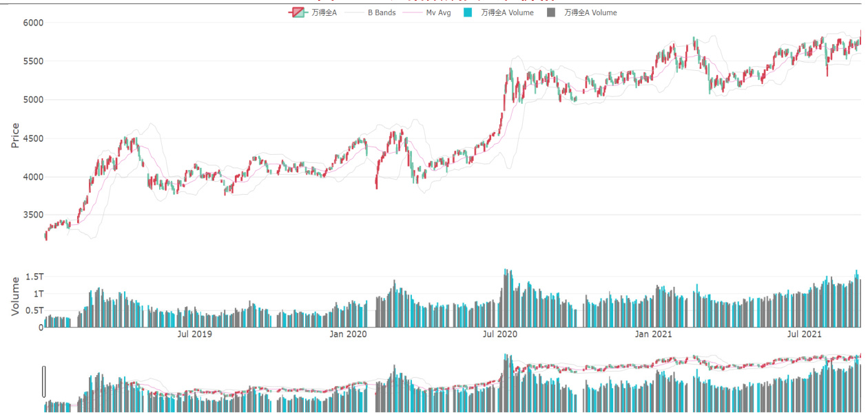
Task: Click the Jul 2019 x-axis label
Action: (x=195, y=334)
